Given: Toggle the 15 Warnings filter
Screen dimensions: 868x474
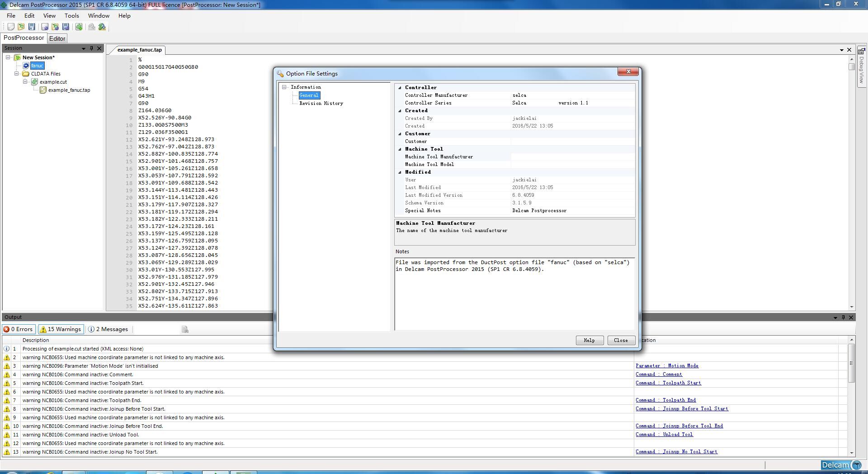Looking at the screenshot, I should (61, 329).
